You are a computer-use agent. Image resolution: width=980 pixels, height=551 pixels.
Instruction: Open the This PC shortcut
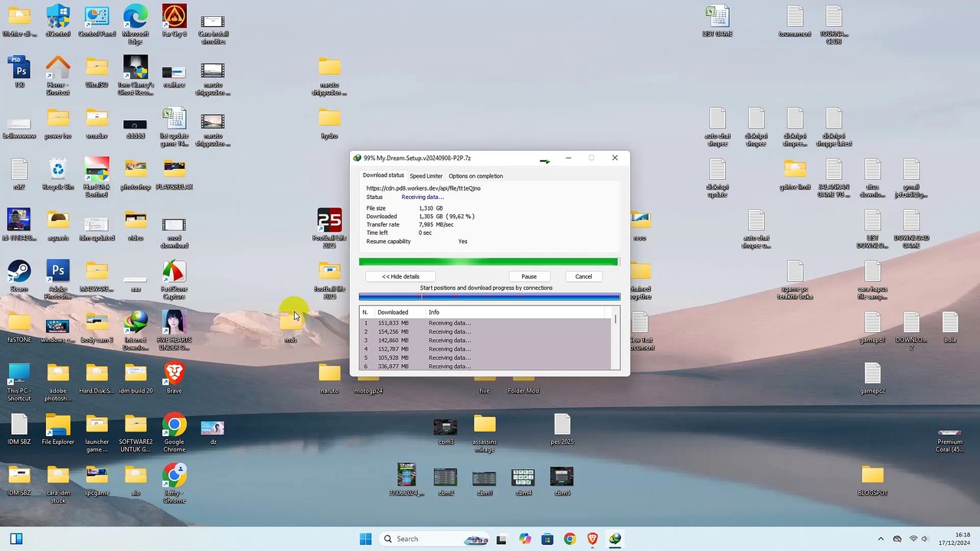click(x=19, y=381)
